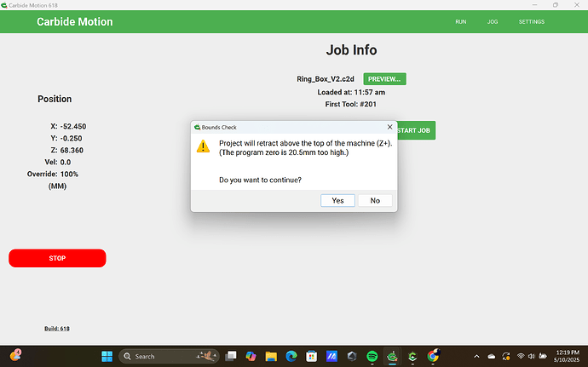Open Microsoft Store from the taskbar
588x367 pixels.
(x=312, y=356)
